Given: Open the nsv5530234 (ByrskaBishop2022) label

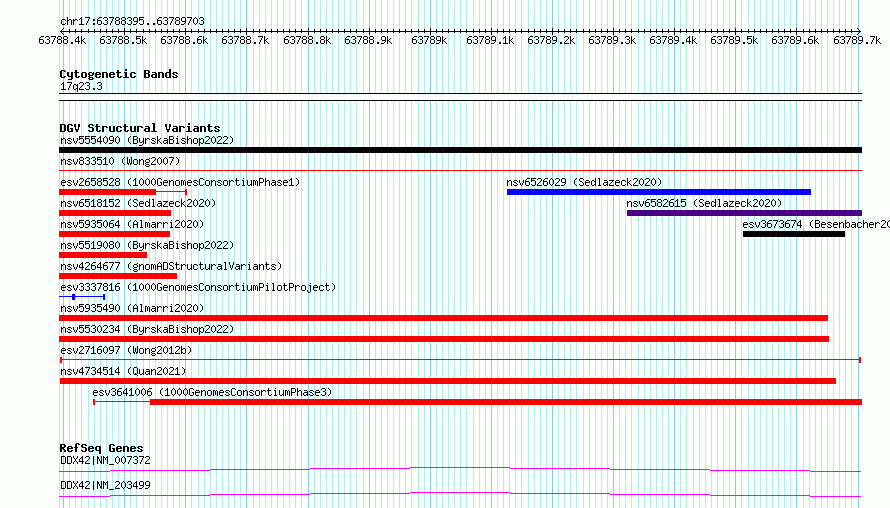Looking at the screenshot, I should [x=147, y=329].
